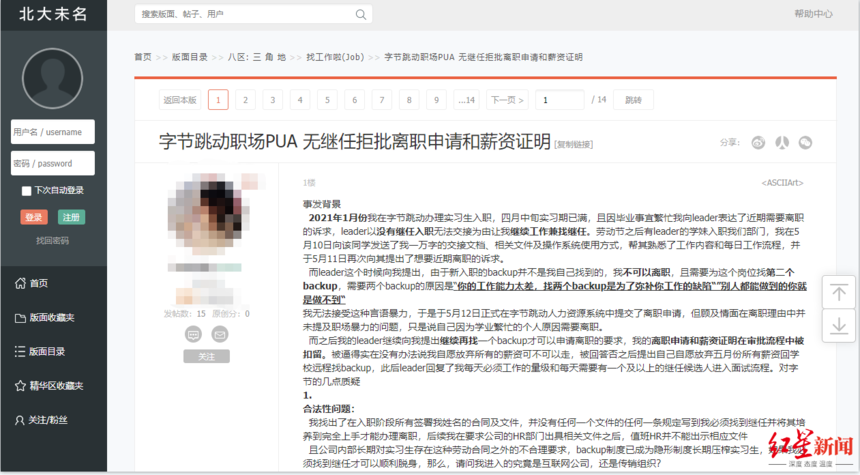
Task: Open 关注/粉丝 in the sidebar
Action: [41, 420]
